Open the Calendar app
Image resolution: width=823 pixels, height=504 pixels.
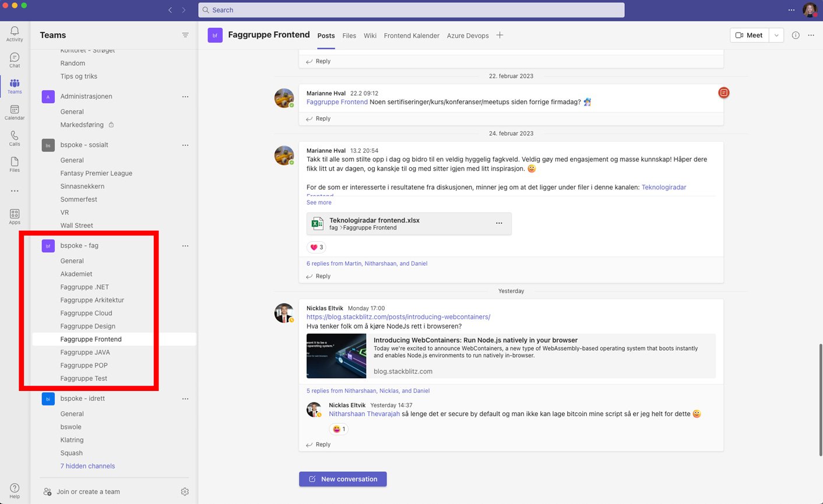tap(15, 112)
